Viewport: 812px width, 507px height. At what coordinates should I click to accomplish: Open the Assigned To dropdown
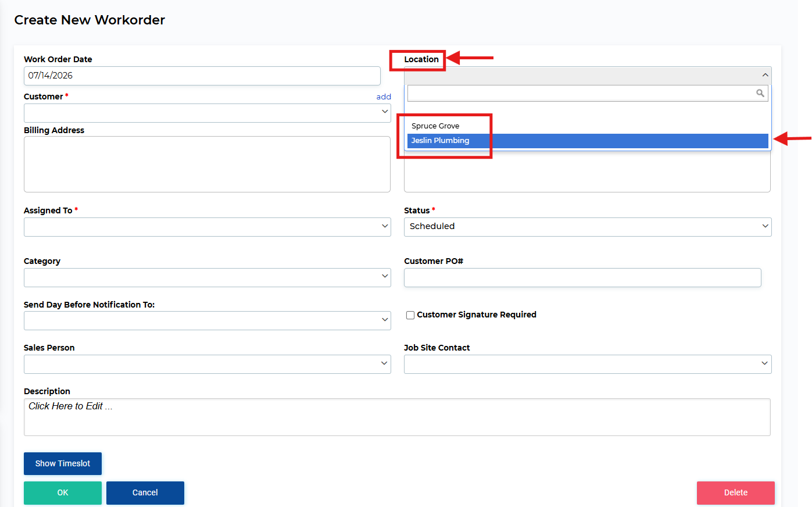[207, 227]
